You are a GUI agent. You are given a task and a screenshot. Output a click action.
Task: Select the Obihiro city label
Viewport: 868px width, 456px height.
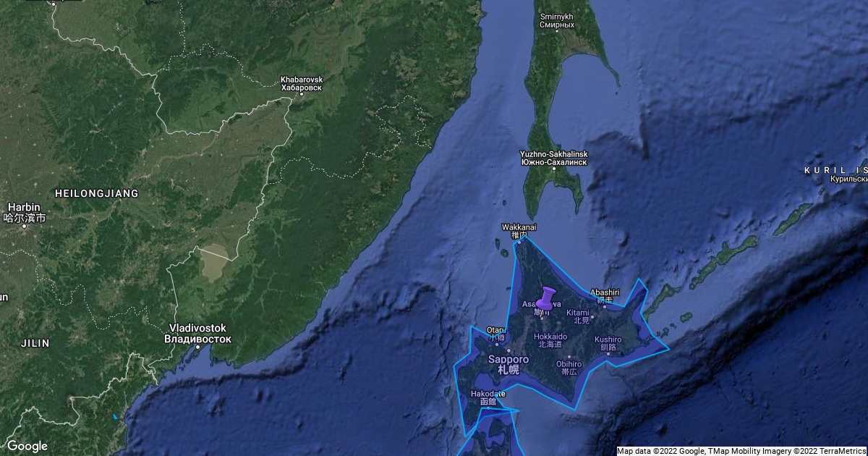click(569, 368)
